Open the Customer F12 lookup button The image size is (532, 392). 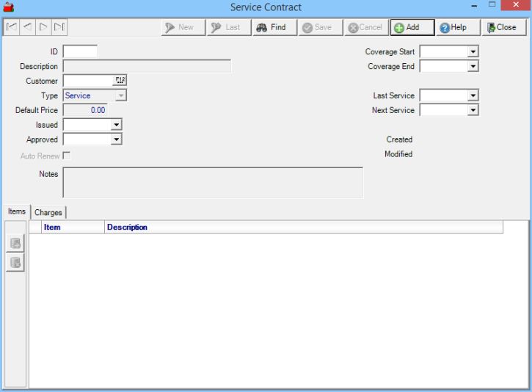coord(120,81)
